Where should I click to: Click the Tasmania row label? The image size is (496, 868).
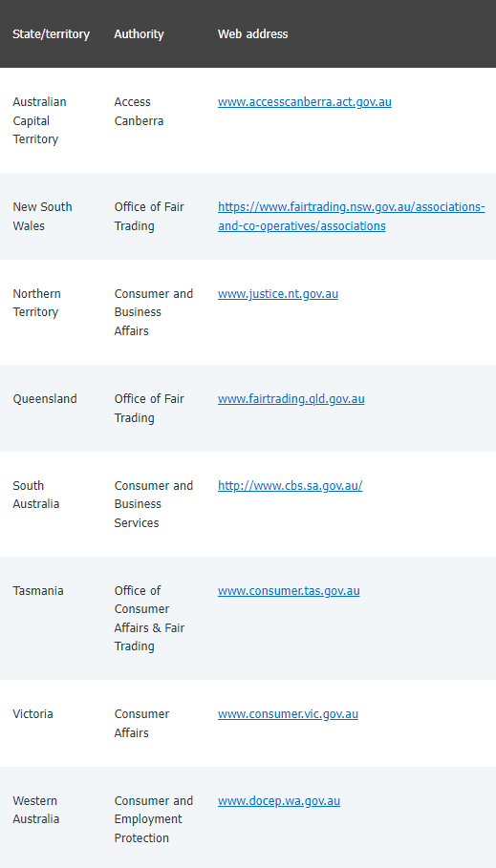pyautogui.click(x=38, y=591)
